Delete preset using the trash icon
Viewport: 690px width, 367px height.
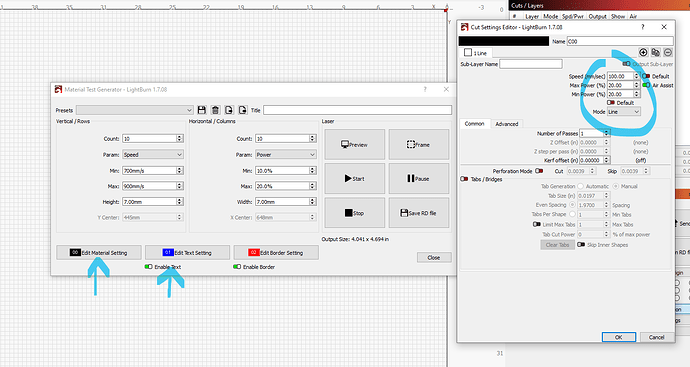click(x=215, y=110)
